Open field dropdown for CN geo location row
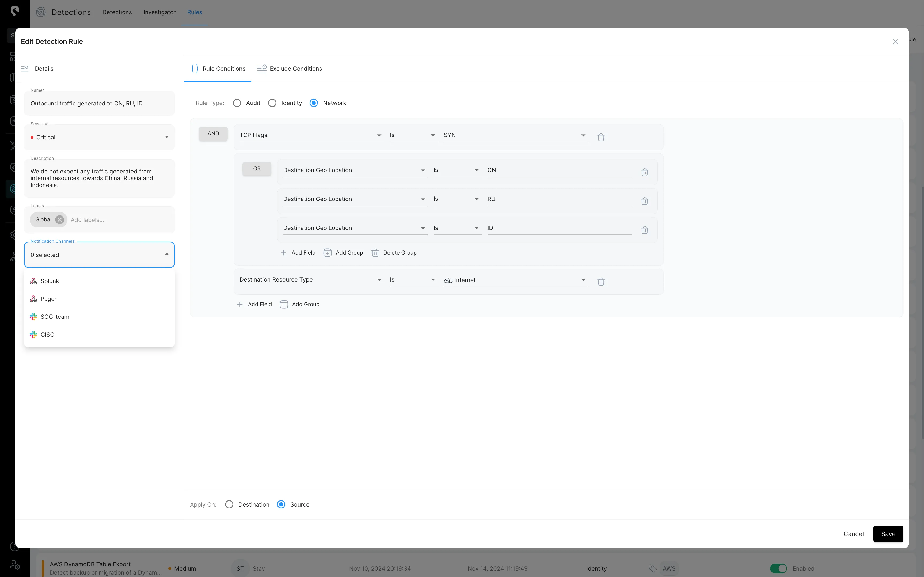The image size is (924, 577). pyautogui.click(x=355, y=170)
